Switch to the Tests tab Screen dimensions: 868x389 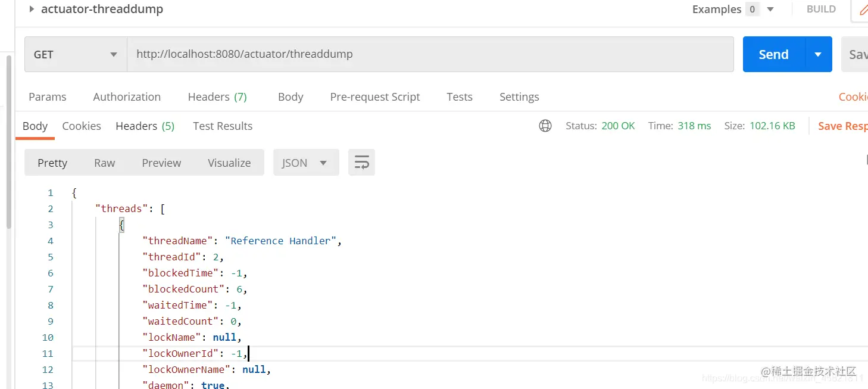(460, 97)
